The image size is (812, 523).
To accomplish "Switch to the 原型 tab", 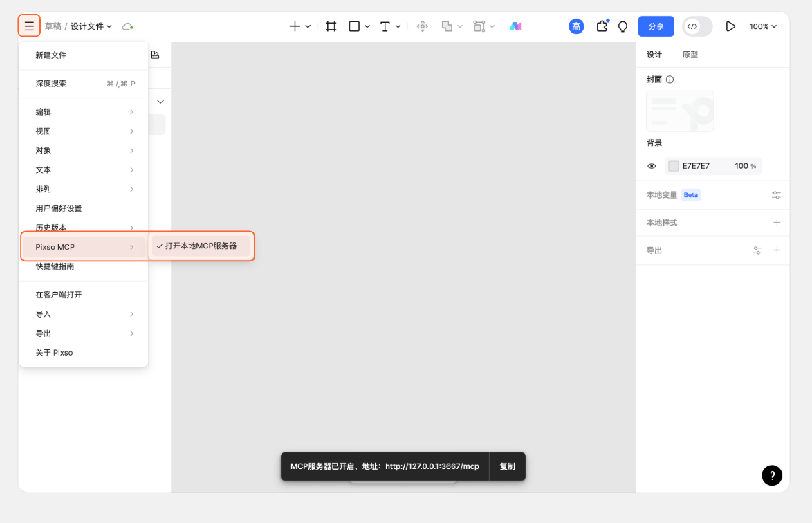I will (690, 55).
